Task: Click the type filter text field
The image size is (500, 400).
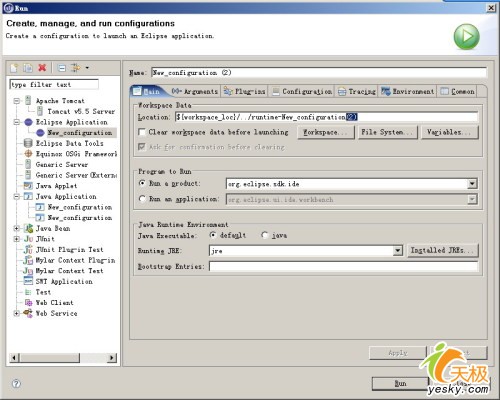Action: point(54,84)
